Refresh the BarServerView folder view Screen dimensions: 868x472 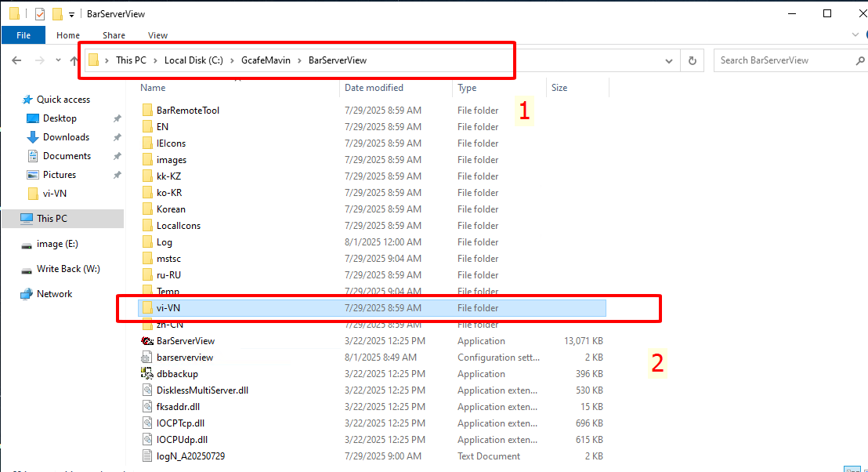(692, 60)
